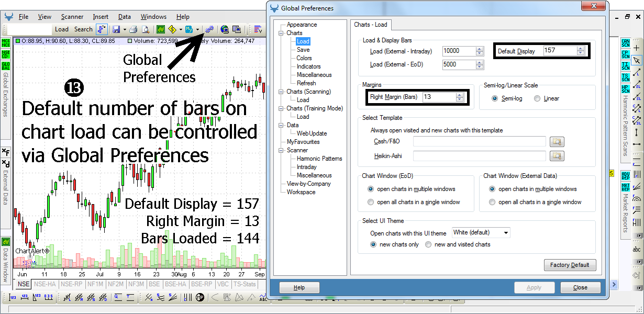The width and height of the screenshot is (644, 314).
Task: Increase Right Margin (Bars) with the up arrow
Action: (460, 95)
